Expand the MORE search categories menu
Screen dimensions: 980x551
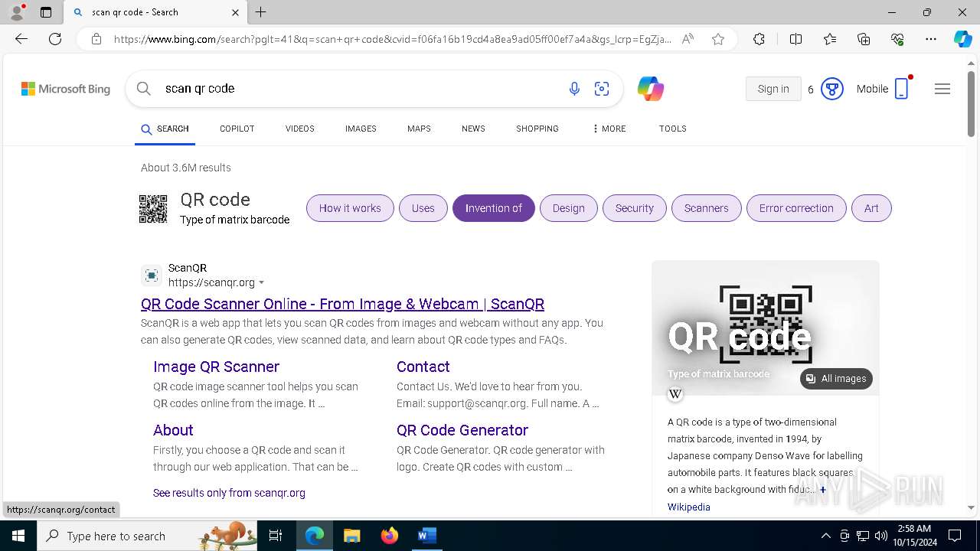pyautogui.click(x=609, y=129)
